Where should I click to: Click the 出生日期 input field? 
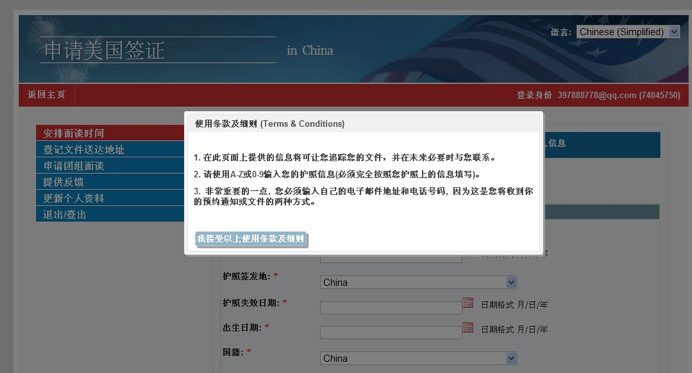[391, 332]
